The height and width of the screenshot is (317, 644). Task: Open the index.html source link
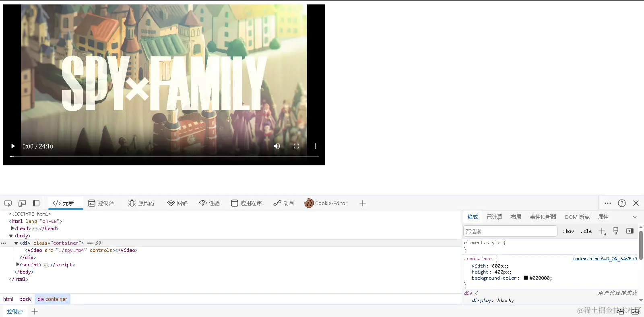(605, 259)
